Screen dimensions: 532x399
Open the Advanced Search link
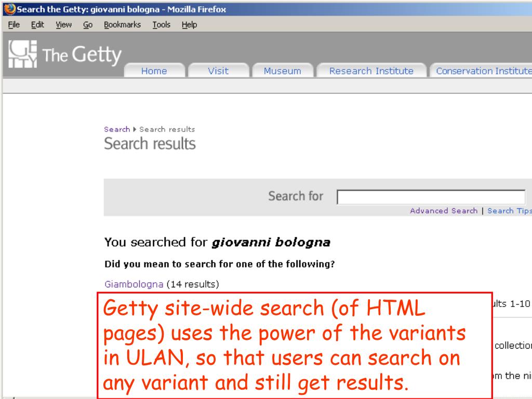[x=444, y=211]
